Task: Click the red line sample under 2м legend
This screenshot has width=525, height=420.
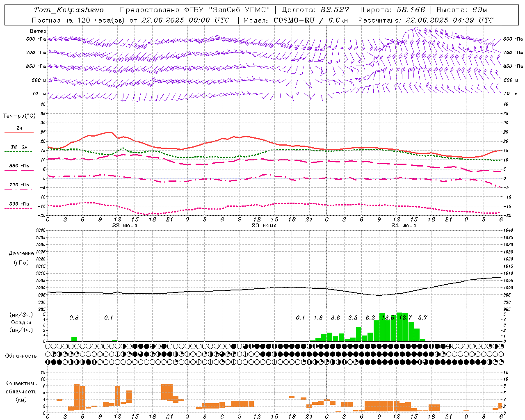Action: click(19, 132)
